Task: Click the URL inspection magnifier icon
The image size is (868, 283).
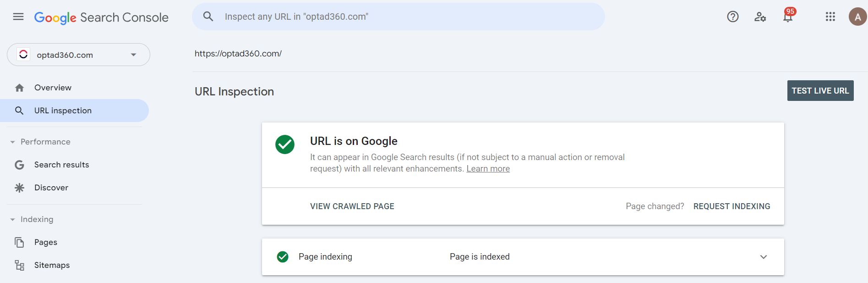Action: pos(19,111)
